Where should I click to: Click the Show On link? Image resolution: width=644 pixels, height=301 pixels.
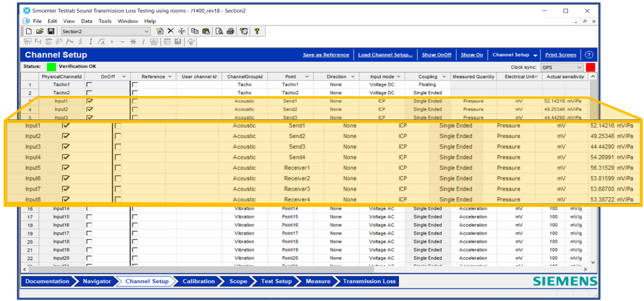472,55
